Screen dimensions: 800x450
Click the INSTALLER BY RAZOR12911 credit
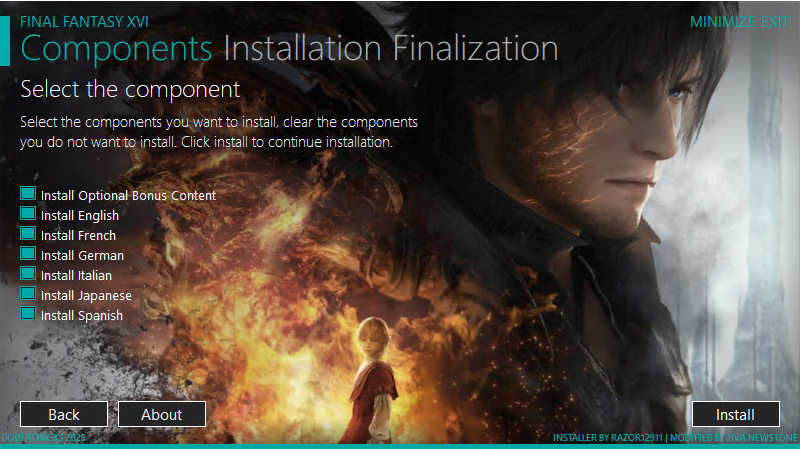[x=608, y=438]
